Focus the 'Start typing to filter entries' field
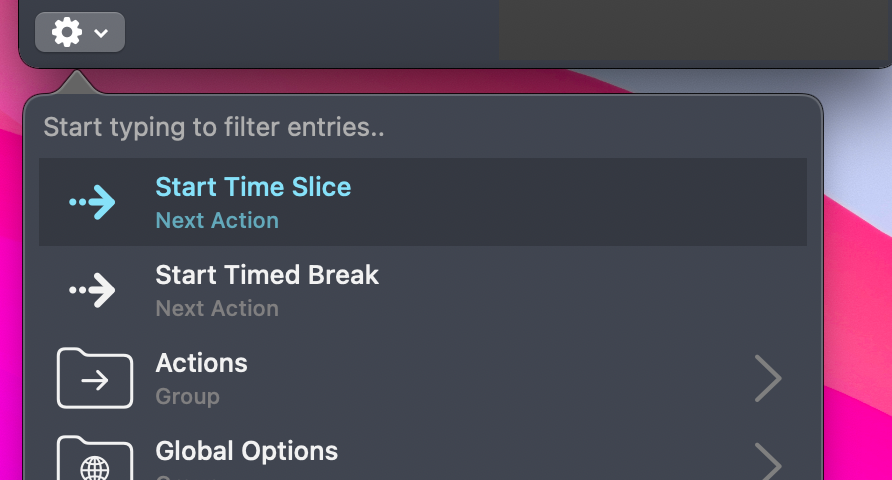Image resolution: width=892 pixels, height=480 pixels. 423,127
